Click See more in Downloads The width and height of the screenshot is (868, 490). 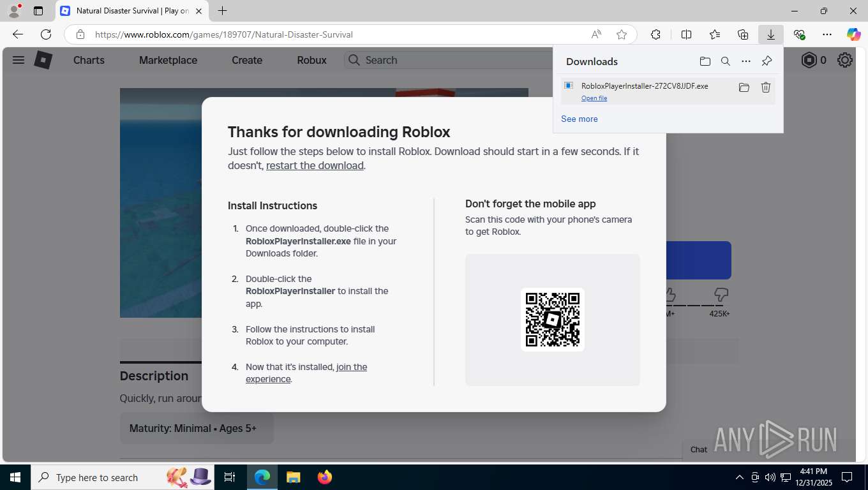(x=580, y=119)
